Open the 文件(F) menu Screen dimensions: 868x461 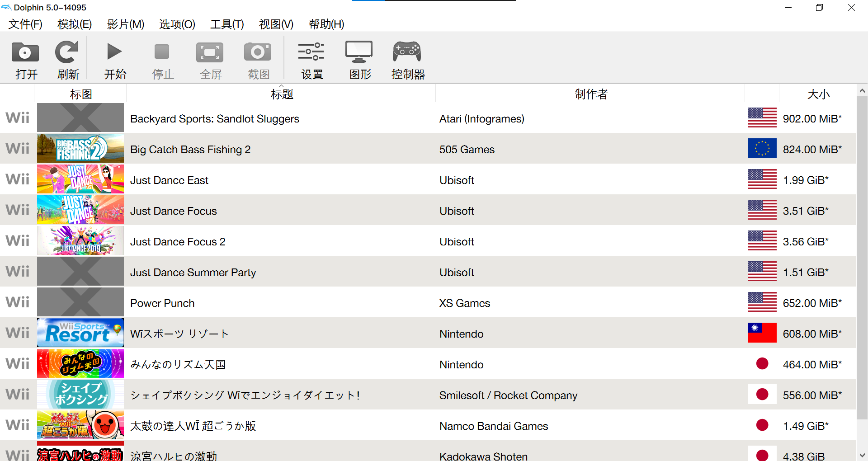[x=25, y=24]
